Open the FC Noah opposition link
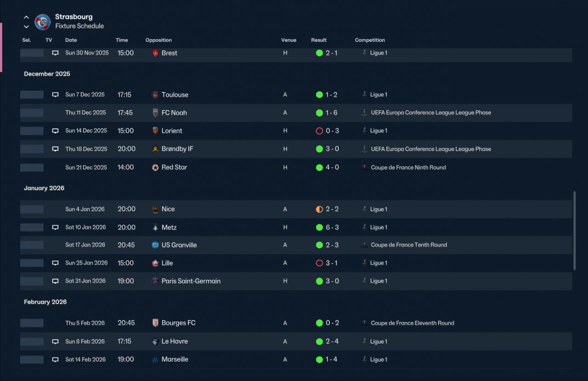 tap(174, 113)
